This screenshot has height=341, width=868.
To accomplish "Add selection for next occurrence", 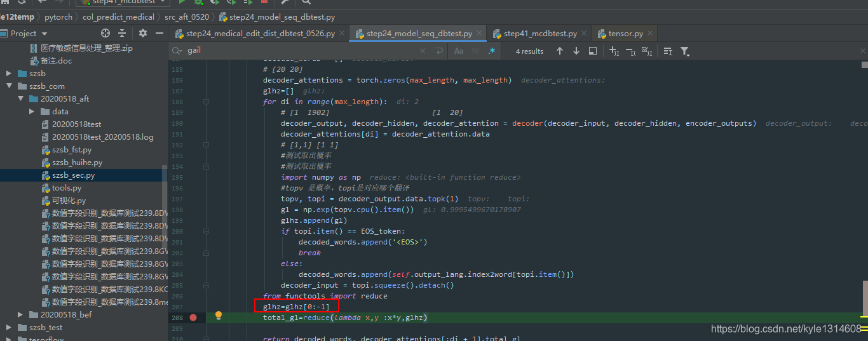I will 614,51.
